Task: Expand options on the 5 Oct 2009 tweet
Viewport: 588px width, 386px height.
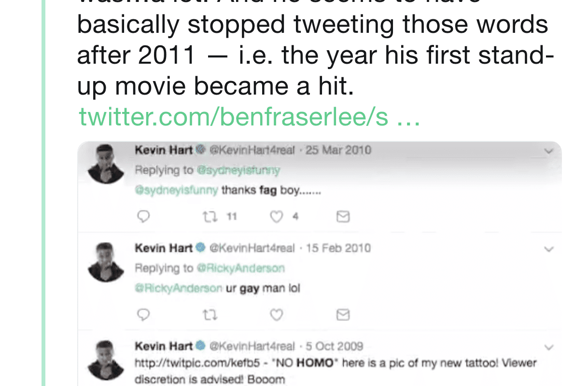Action: 548,347
